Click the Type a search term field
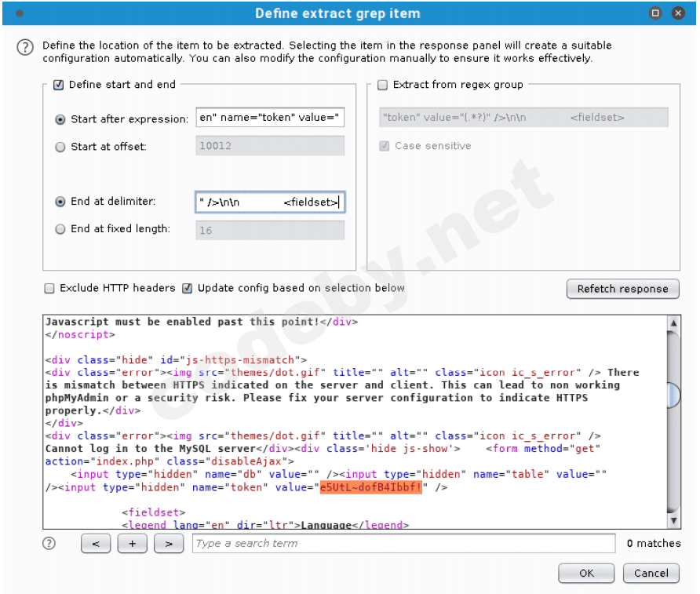The height and width of the screenshot is (594, 700). (403, 544)
